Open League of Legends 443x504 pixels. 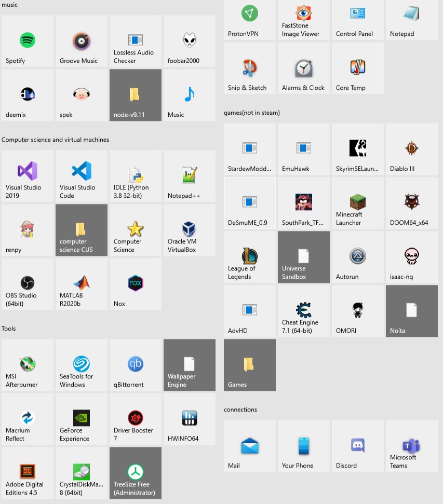click(250, 257)
